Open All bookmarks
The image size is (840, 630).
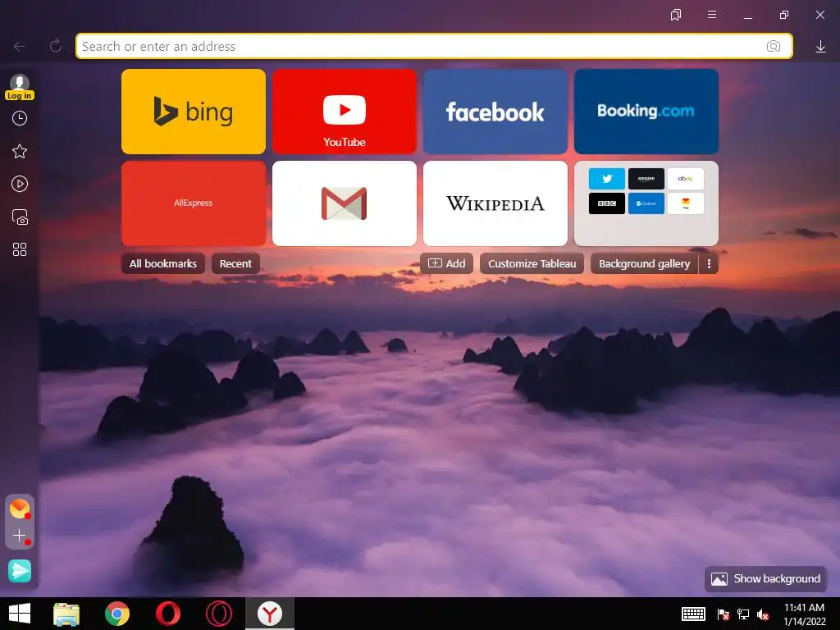coord(163,263)
